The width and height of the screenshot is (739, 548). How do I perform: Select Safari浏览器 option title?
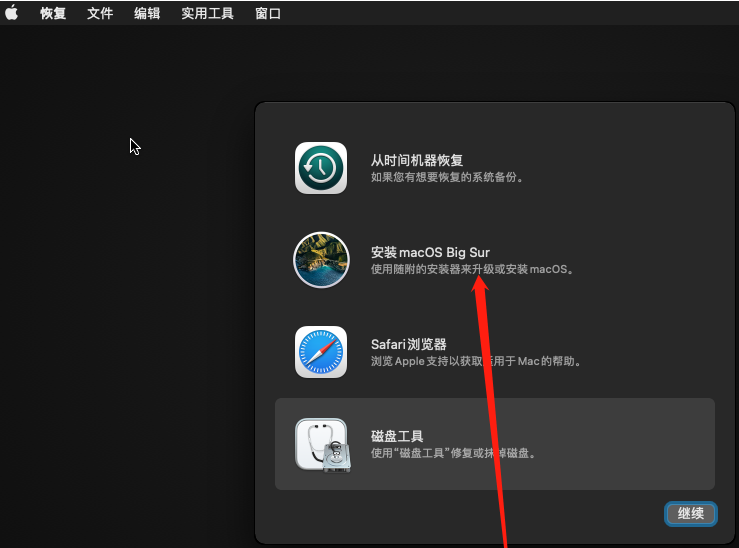coord(409,344)
